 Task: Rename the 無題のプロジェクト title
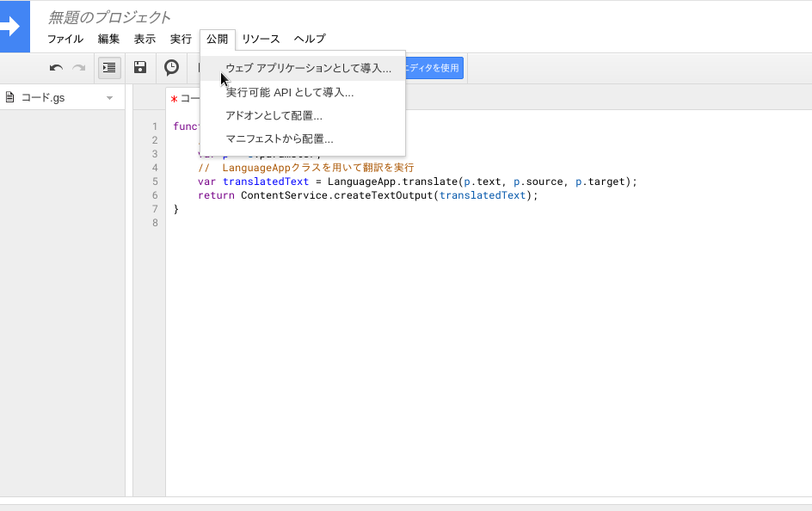[108, 16]
